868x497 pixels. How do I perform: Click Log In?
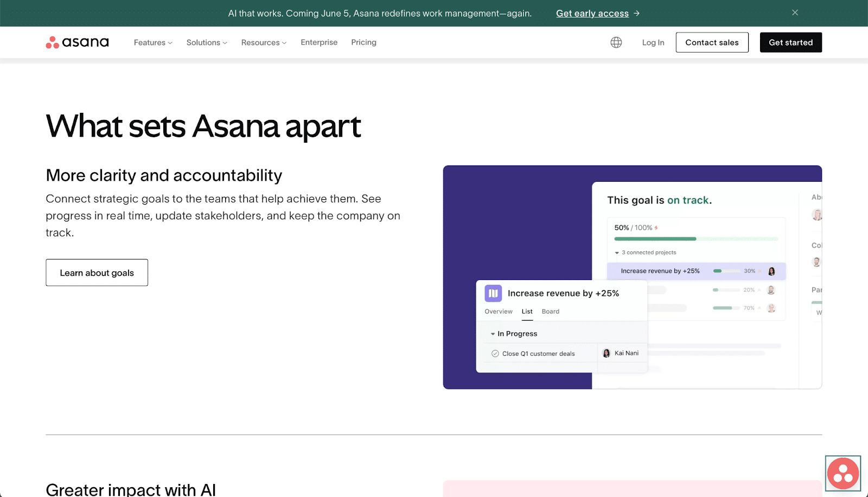653,42
